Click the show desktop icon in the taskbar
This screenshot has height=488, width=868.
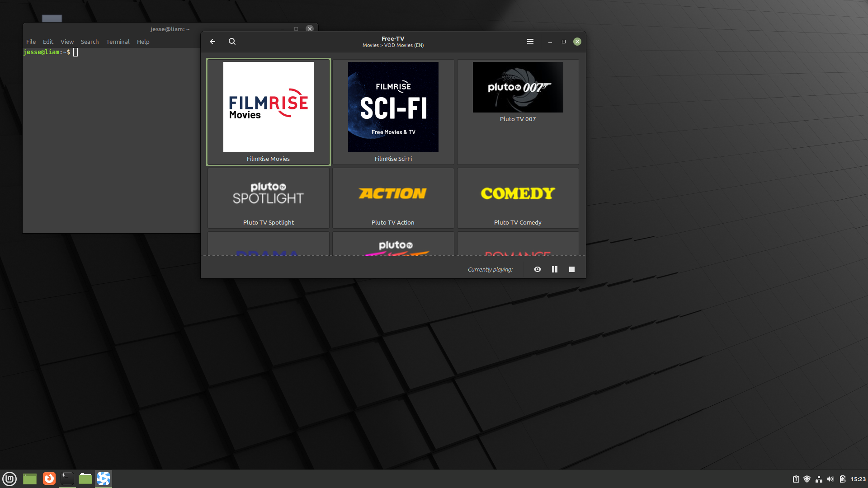coord(30,479)
